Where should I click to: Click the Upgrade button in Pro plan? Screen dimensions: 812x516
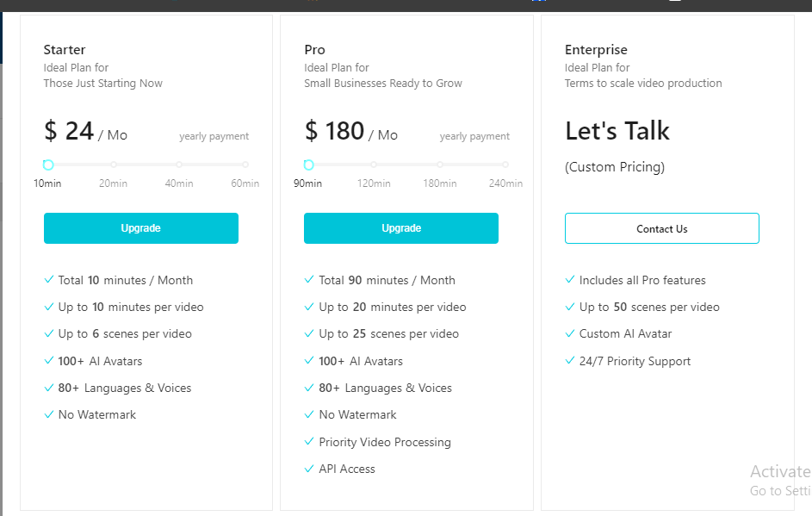pos(400,228)
